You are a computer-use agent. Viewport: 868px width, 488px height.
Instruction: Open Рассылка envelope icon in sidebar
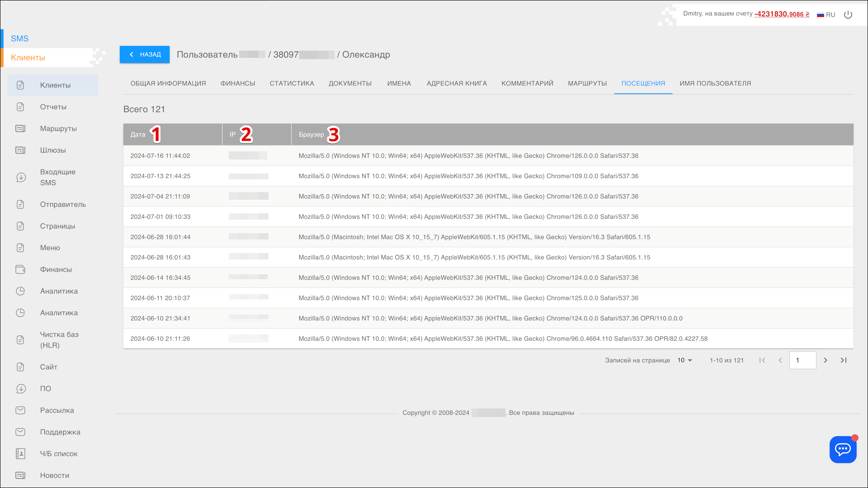click(21, 410)
